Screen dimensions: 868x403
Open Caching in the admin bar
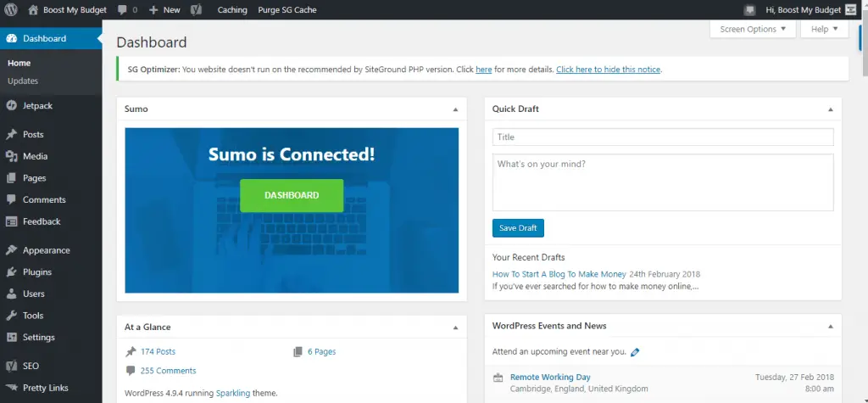coord(232,10)
